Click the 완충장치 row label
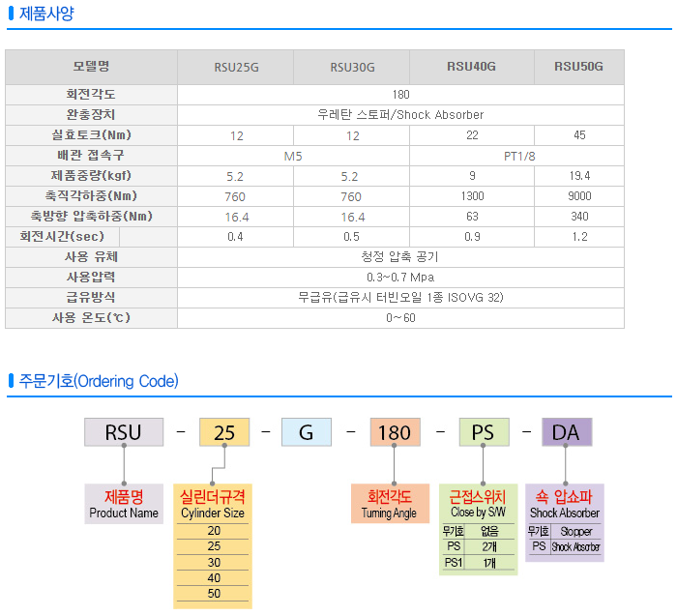The image size is (677, 616). (91, 114)
